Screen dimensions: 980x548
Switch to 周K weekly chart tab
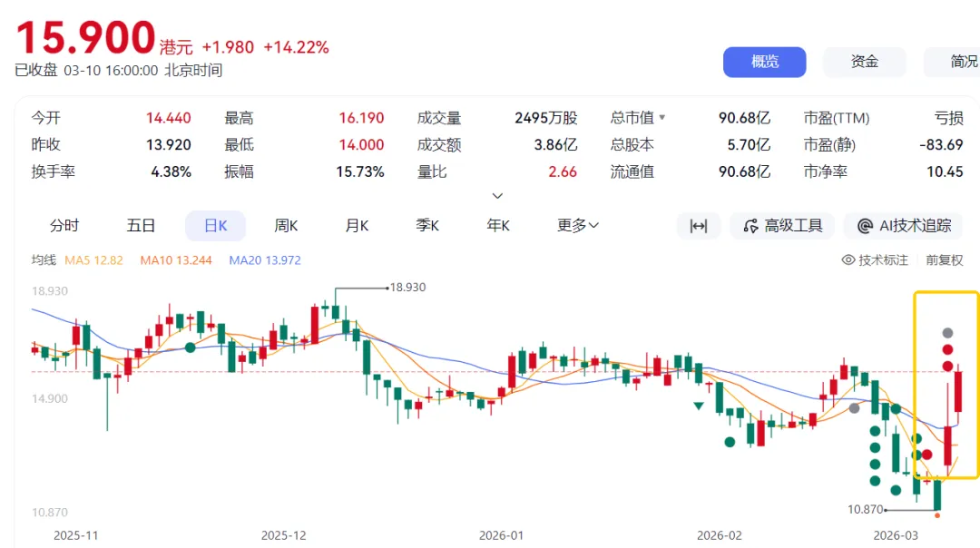287,226
